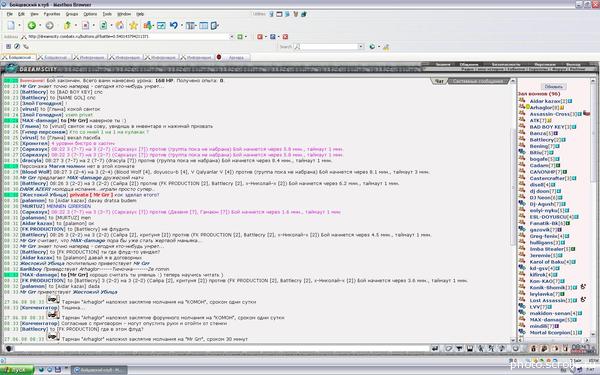Open the search engine dropdown
The image size is (600, 375).
pos(360,47)
